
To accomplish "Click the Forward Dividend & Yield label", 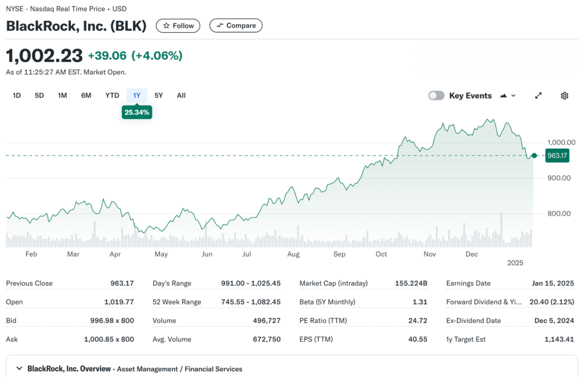I will click(483, 302).
